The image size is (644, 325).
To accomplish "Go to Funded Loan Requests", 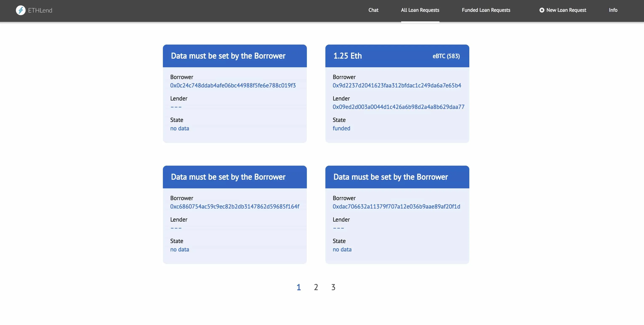I will pos(486,10).
